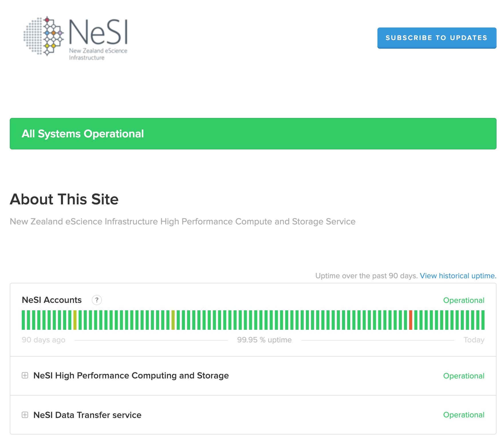Click the Operational label for High Performance Computing
The image size is (504, 442).
tap(464, 376)
